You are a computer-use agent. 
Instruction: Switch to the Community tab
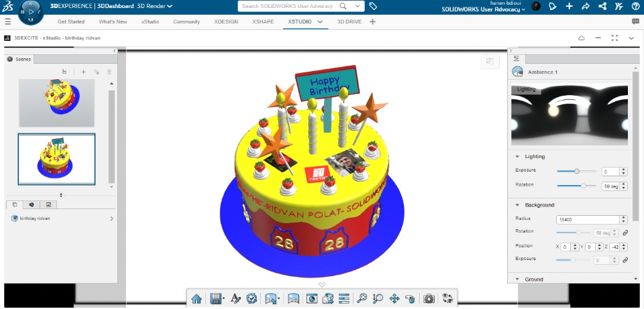186,21
